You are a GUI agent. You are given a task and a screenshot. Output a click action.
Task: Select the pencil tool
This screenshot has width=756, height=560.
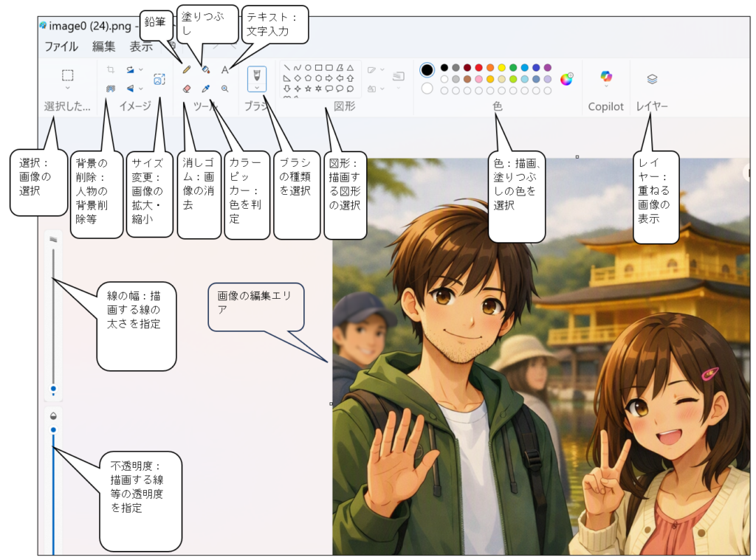(187, 70)
